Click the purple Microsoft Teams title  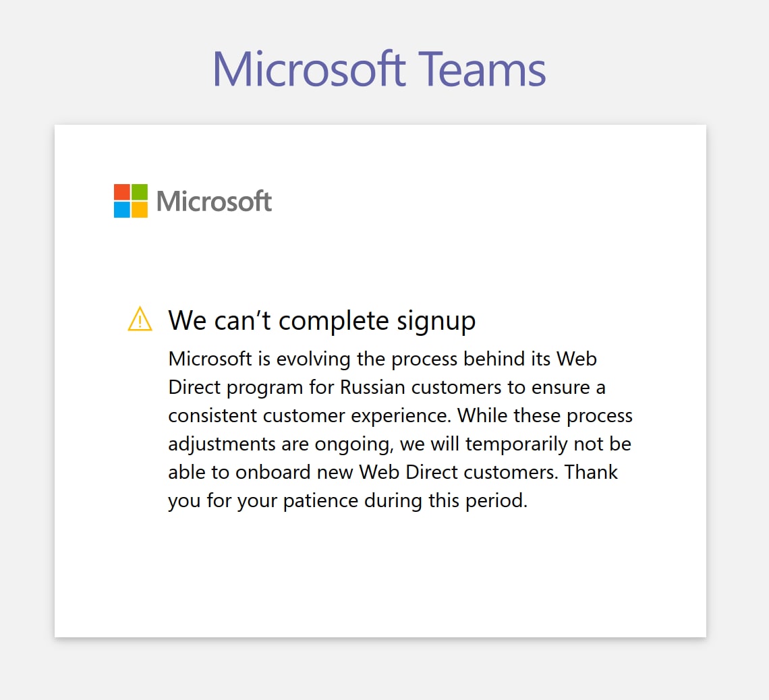[x=379, y=69]
